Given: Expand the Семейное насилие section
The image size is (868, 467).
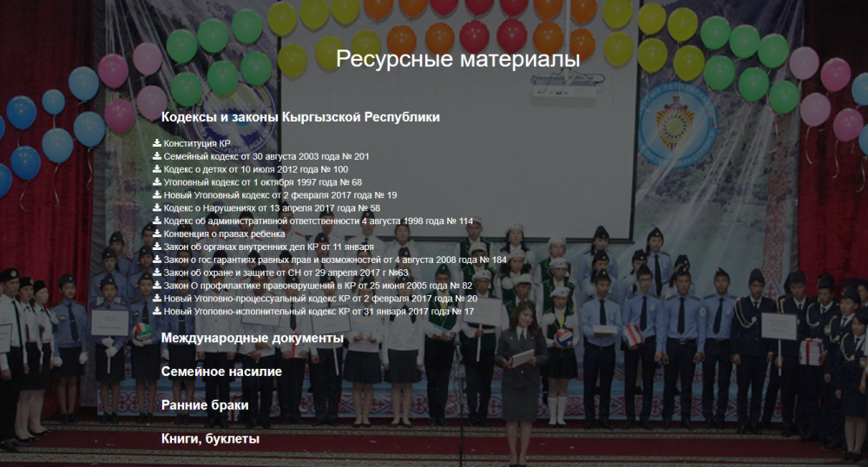Looking at the screenshot, I should (221, 372).
